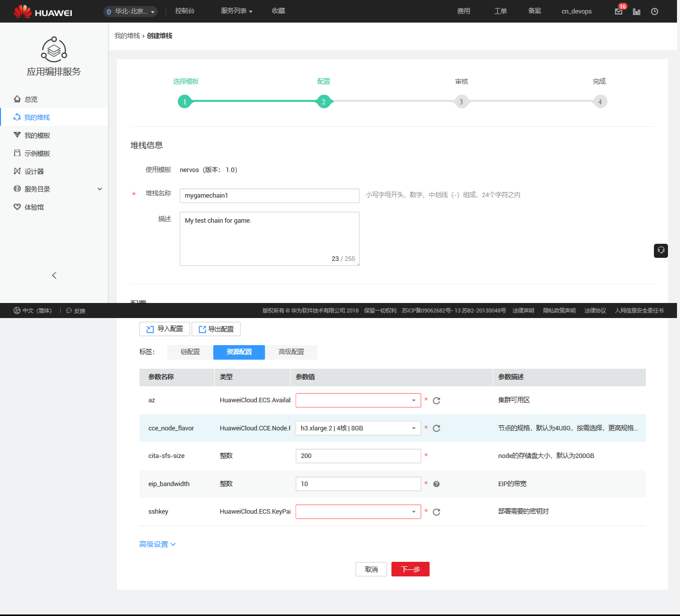The width and height of the screenshot is (680, 616).
Task: Open the 法律协议 footer link
Action: coord(595,311)
